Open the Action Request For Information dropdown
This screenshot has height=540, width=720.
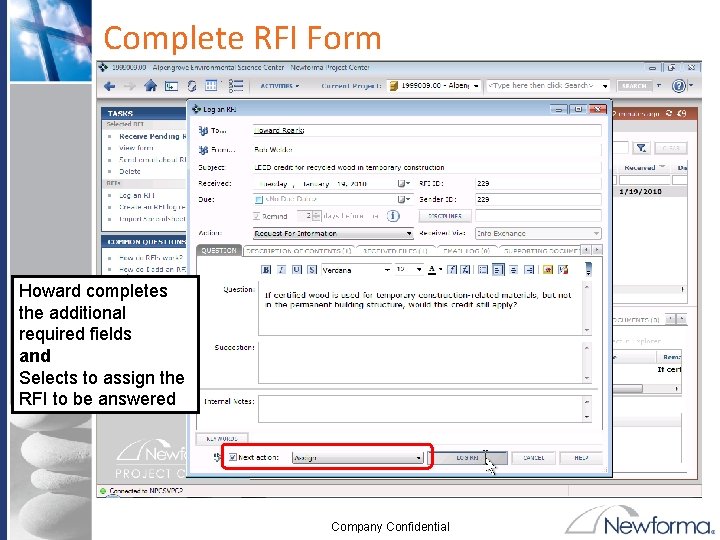pos(333,233)
